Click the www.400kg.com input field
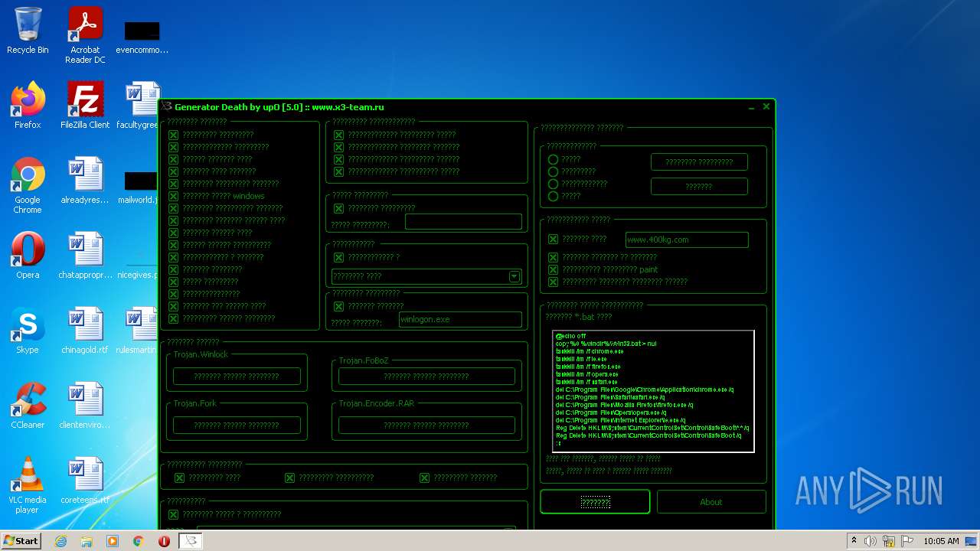Screen dimensions: 980x551 point(687,240)
